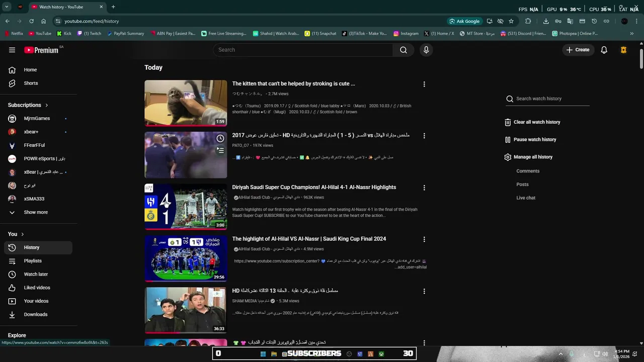Open three-dot menu for Saudi King Cup Final video
The height and width of the screenshot is (362, 644).
click(x=424, y=239)
